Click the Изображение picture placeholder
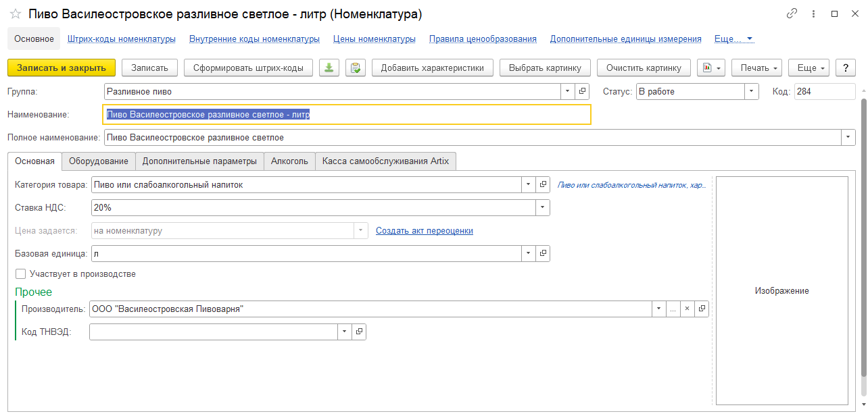The width and height of the screenshot is (868, 418). coord(781,290)
